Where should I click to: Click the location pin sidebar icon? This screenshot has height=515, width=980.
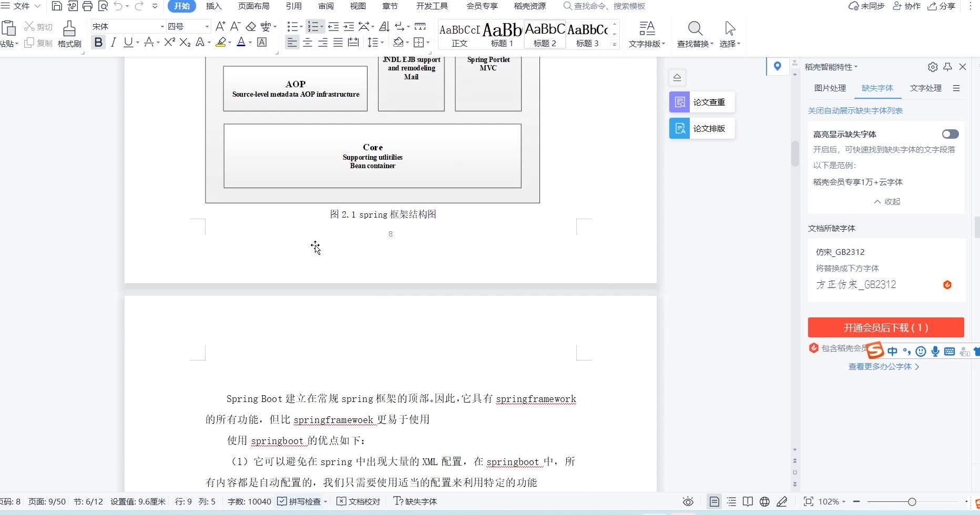pyautogui.click(x=777, y=66)
